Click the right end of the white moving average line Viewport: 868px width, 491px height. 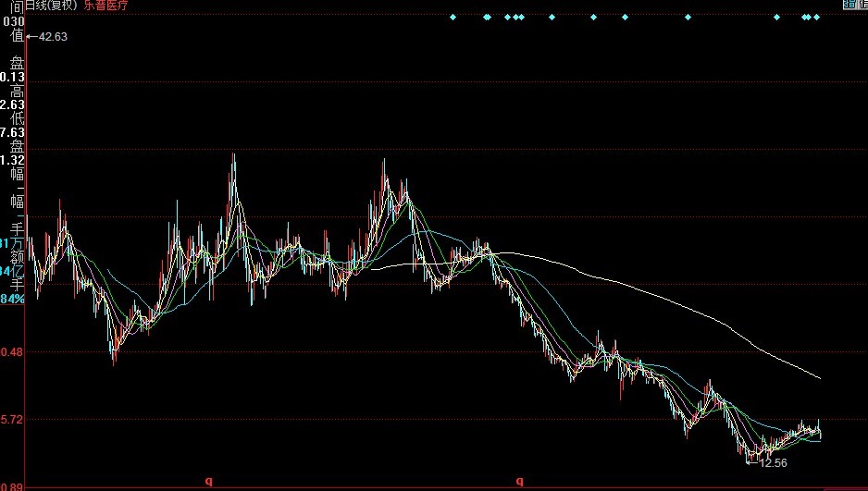click(819, 378)
